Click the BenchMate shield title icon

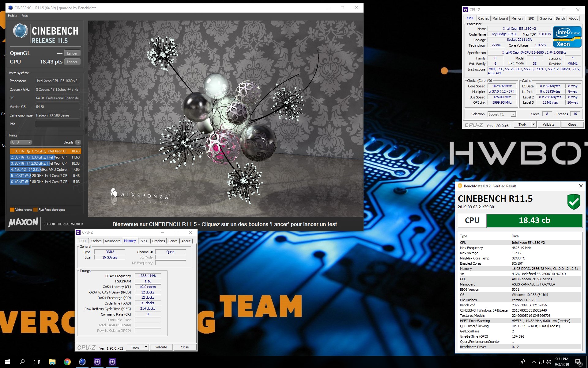tap(460, 186)
